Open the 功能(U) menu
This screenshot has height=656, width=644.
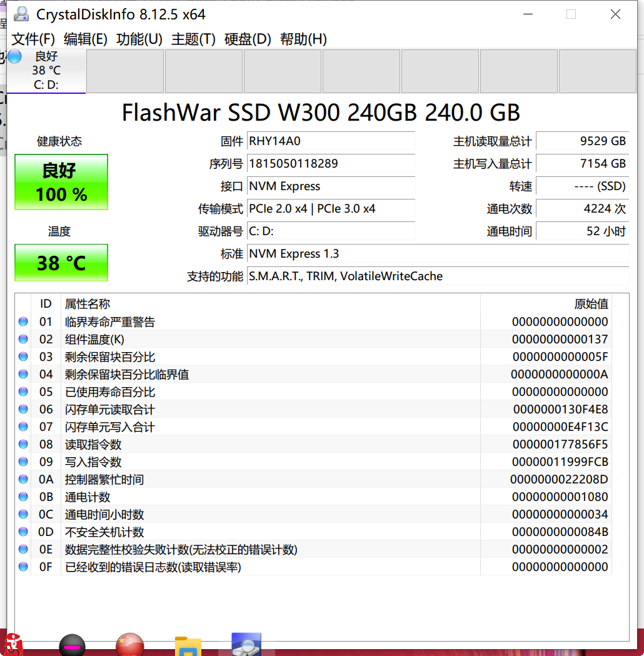click(139, 39)
